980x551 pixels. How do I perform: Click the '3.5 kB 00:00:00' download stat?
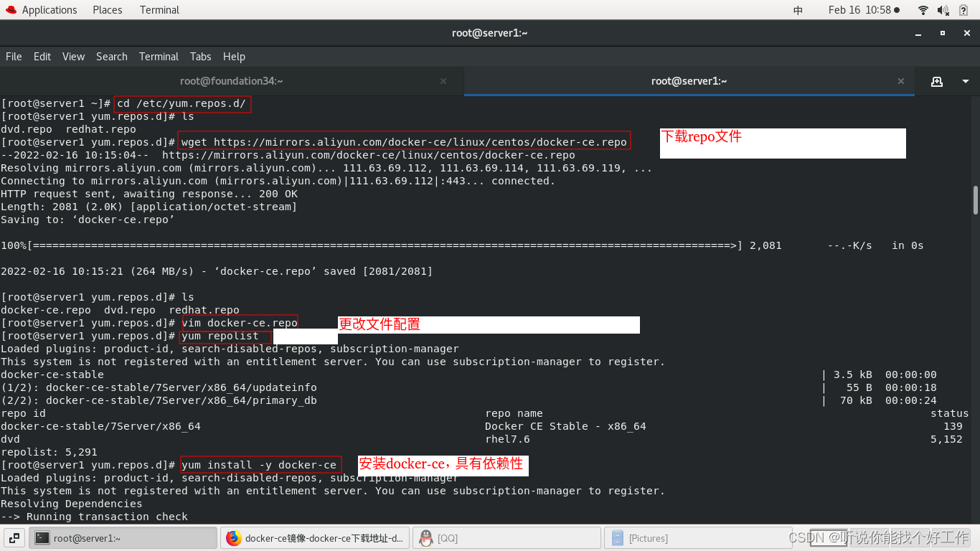[885, 375]
